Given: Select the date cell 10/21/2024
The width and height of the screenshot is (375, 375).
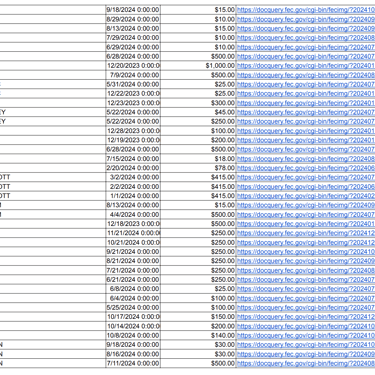Looking at the screenshot, I should pos(133,242).
